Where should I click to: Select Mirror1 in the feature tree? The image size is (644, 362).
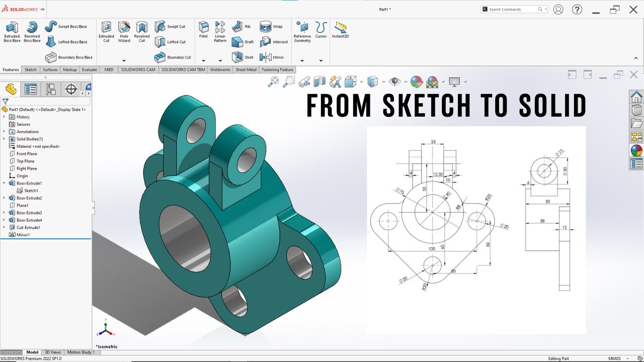pos(20,235)
